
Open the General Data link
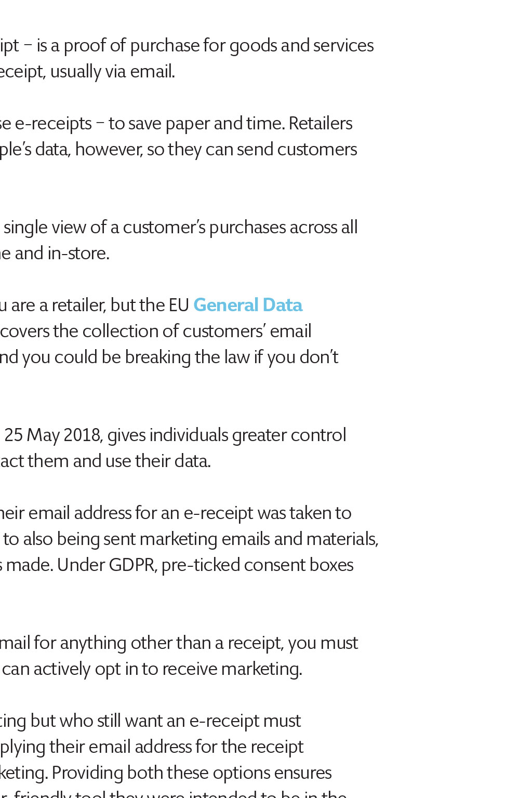click(248, 305)
